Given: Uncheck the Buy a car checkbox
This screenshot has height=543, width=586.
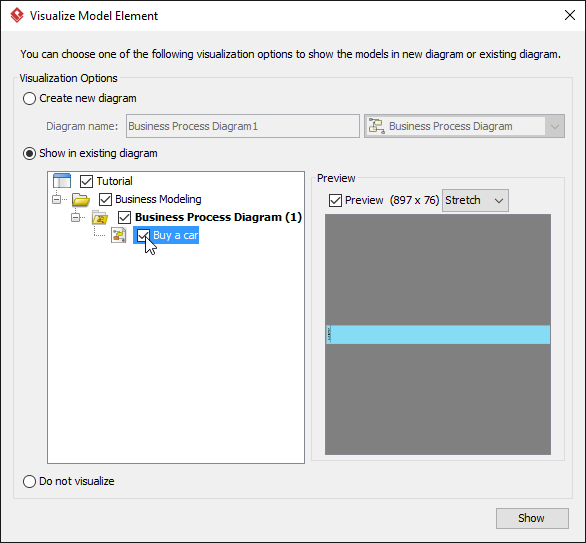Looking at the screenshot, I should coord(144,235).
